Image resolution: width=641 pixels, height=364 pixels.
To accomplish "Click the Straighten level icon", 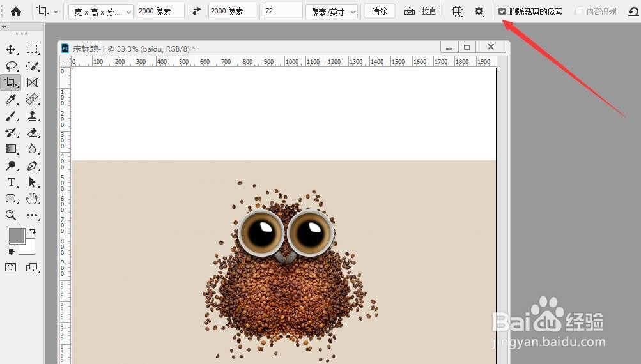I will click(409, 11).
